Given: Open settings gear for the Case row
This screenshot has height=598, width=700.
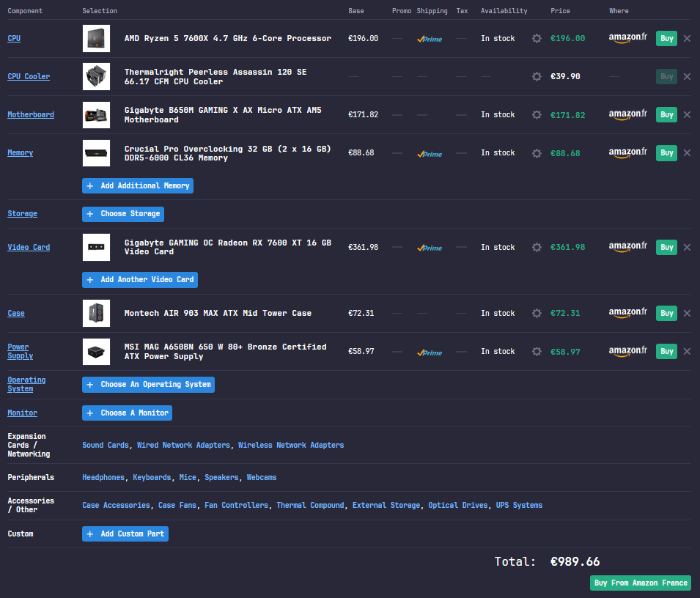Looking at the screenshot, I should click(537, 313).
